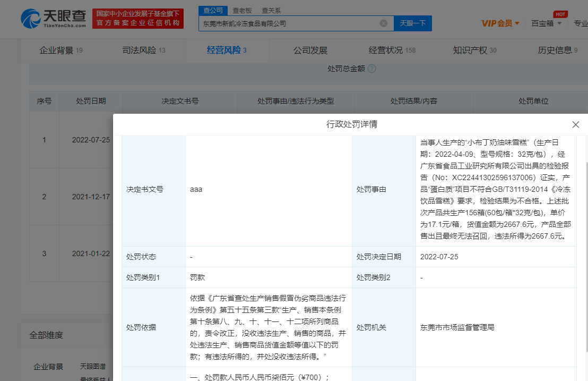Open the VIP会员 dropdown
This screenshot has height=381, width=588.
500,23
